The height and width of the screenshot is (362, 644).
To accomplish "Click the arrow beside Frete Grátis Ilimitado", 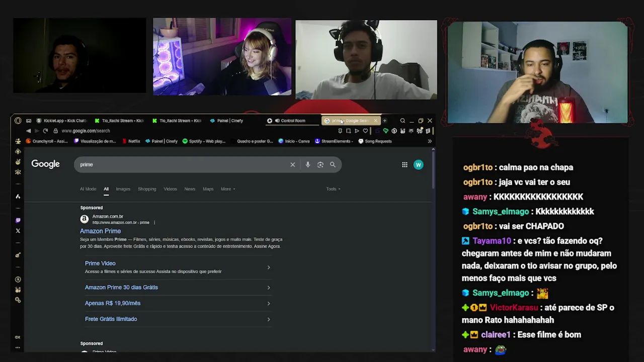I will 268,319.
